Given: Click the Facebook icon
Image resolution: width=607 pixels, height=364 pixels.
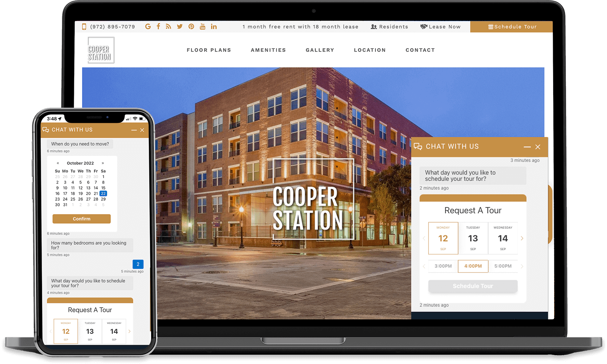Looking at the screenshot, I should click(158, 26).
